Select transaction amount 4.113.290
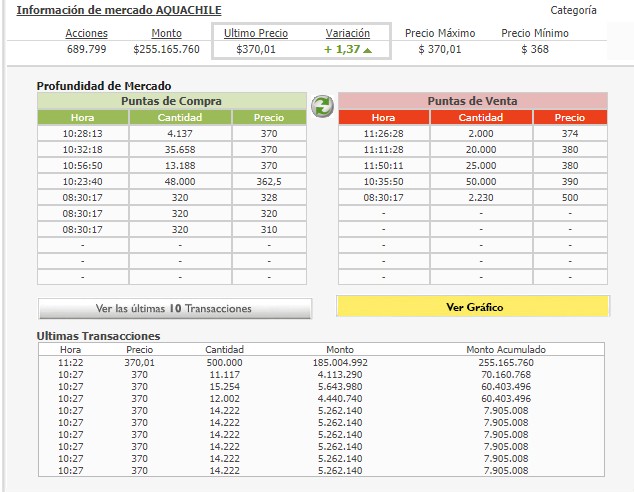The height and width of the screenshot is (492, 634). tap(340, 375)
